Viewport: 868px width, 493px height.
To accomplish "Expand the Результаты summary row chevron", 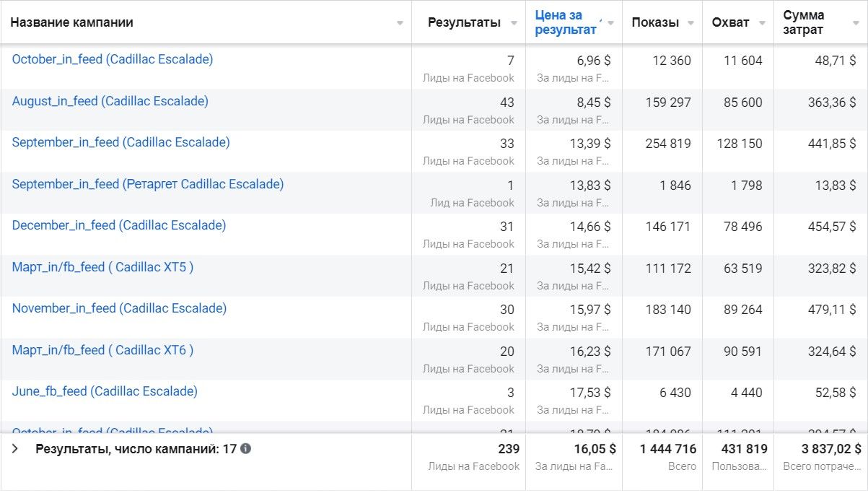I will pos(15,449).
